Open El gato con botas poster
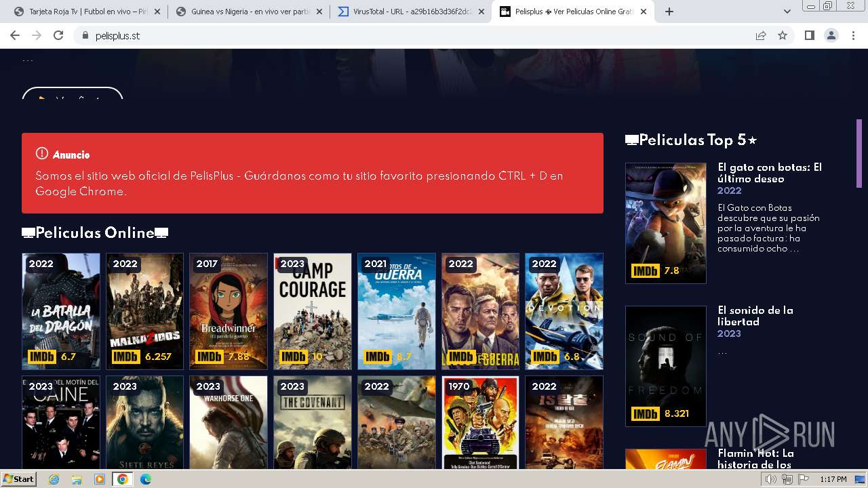Screen dimensions: 868x488 pyautogui.click(x=666, y=223)
